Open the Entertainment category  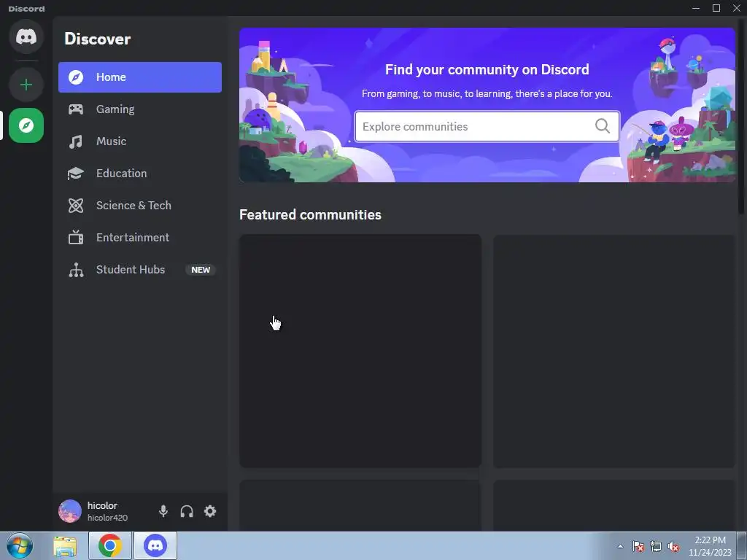tap(140, 237)
